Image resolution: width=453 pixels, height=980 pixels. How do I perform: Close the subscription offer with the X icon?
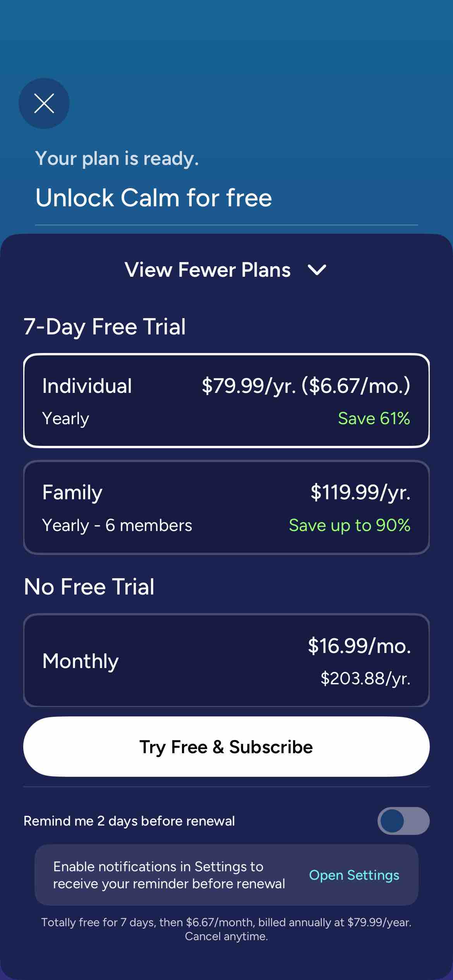coord(44,103)
